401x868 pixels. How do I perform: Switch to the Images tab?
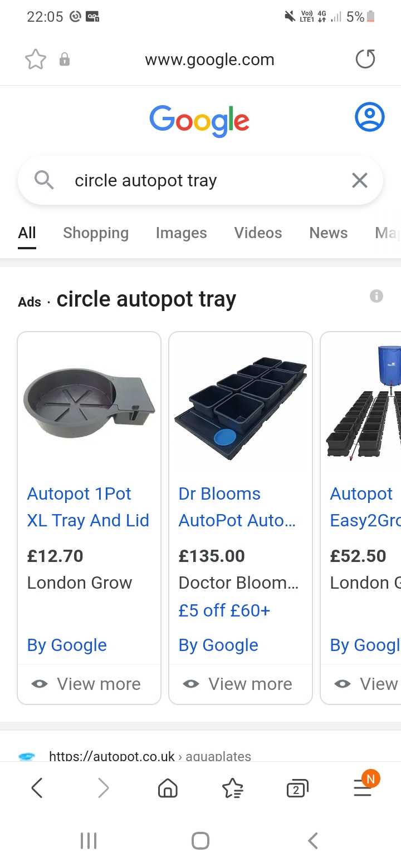(x=181, y=233)
